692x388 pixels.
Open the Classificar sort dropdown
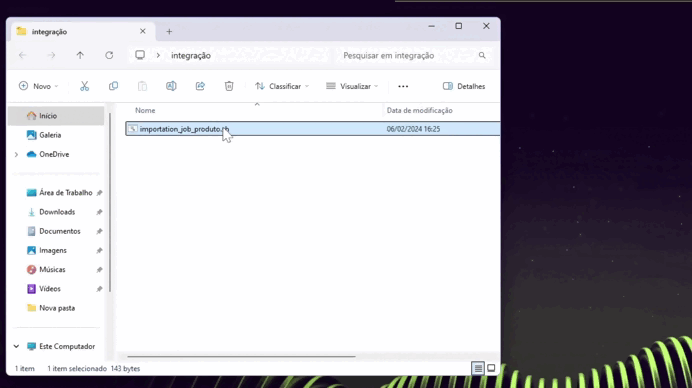(x=282, y=86)
